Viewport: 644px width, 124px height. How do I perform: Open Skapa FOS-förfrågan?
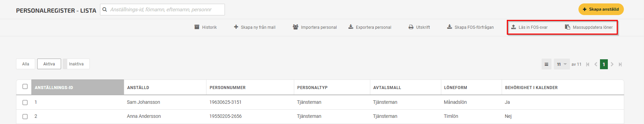[x=470, y=27]
